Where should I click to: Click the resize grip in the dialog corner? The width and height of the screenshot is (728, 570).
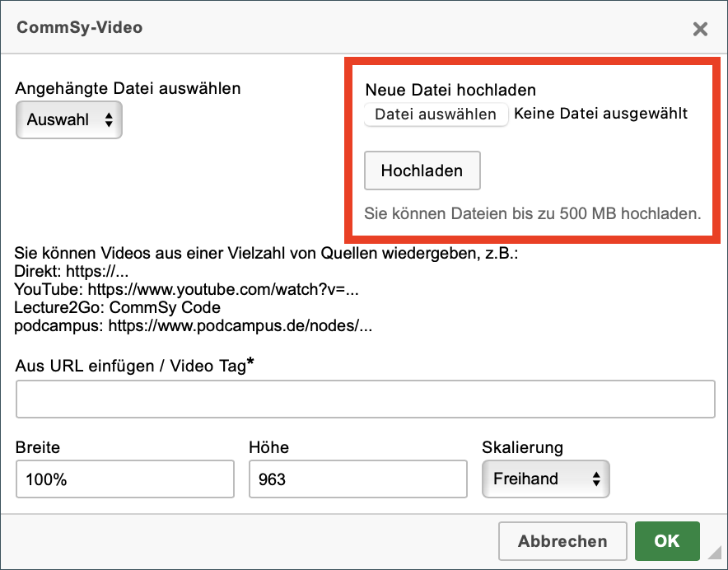(x=715, y=553)
